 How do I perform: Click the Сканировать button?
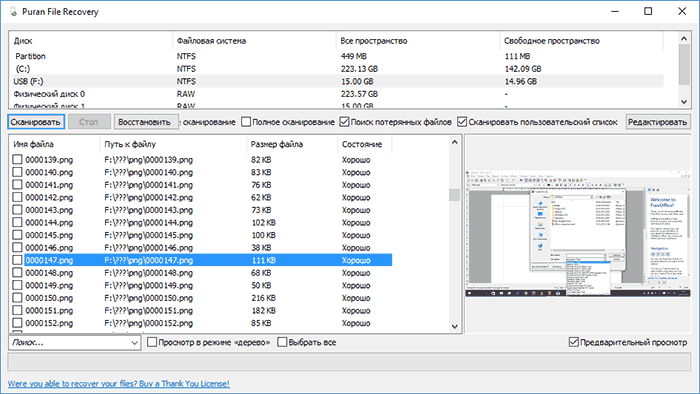coord(36,122)
